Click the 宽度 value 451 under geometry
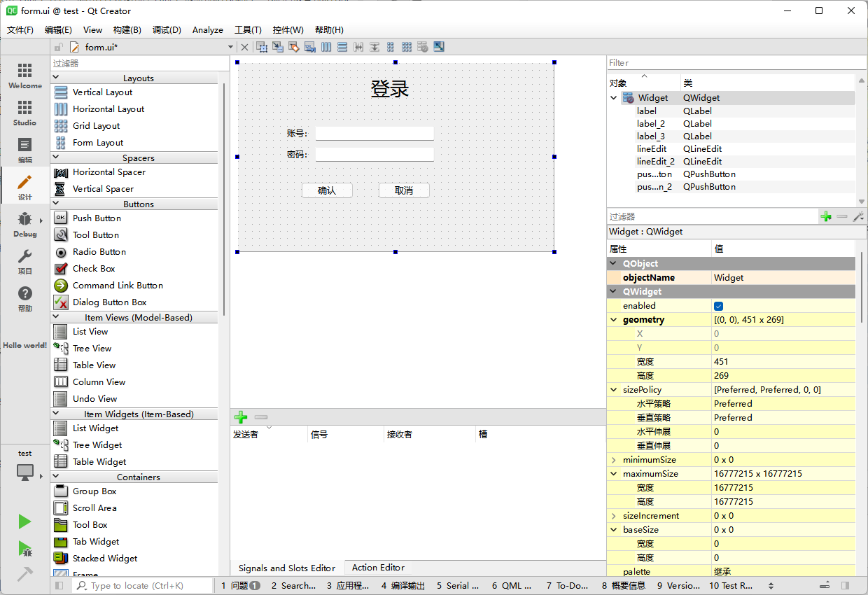Screen dimensions: 868x595 coord(783,362)
